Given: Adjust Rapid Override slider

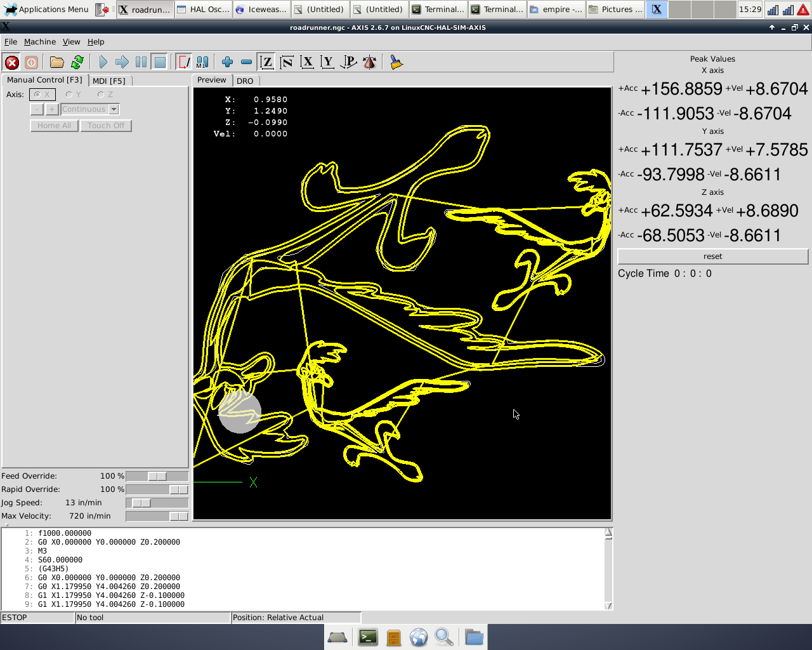Looking at the screenshot, I should tap(157, 489).
